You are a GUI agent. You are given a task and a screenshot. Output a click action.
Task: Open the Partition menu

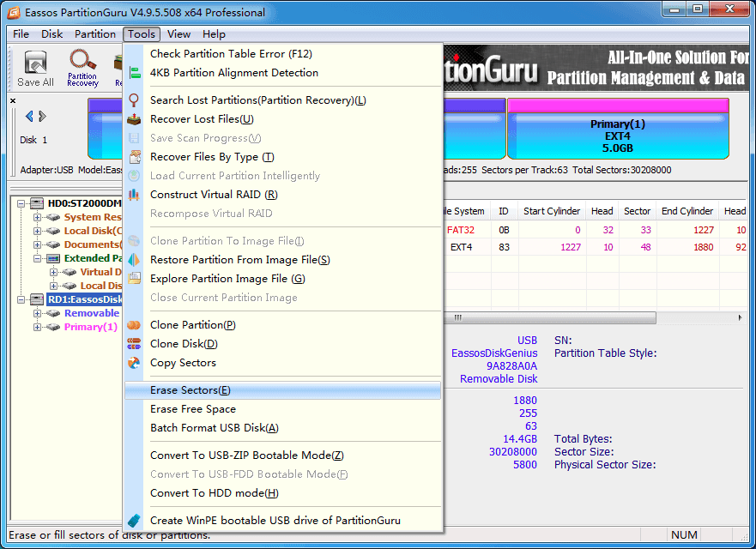pyautogui.click(x=95, y=34)
